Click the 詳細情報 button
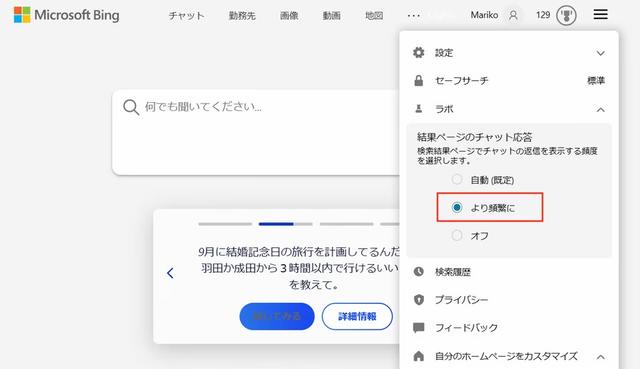Viewport: 640px width, 369px height. point(357,316)
